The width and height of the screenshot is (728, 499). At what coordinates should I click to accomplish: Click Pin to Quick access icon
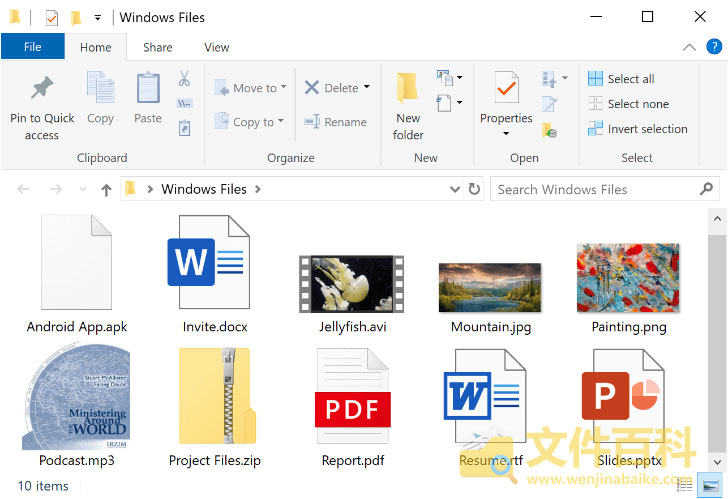42,88
